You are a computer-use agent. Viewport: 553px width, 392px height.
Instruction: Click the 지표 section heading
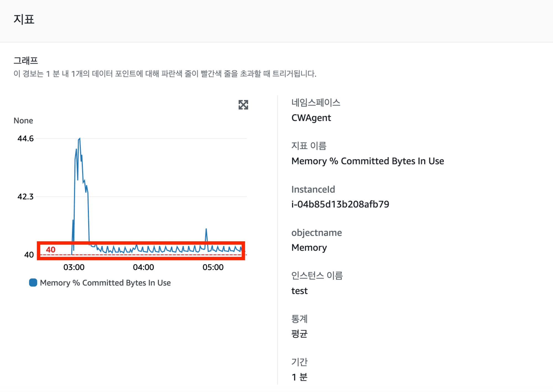click(24, 19)
